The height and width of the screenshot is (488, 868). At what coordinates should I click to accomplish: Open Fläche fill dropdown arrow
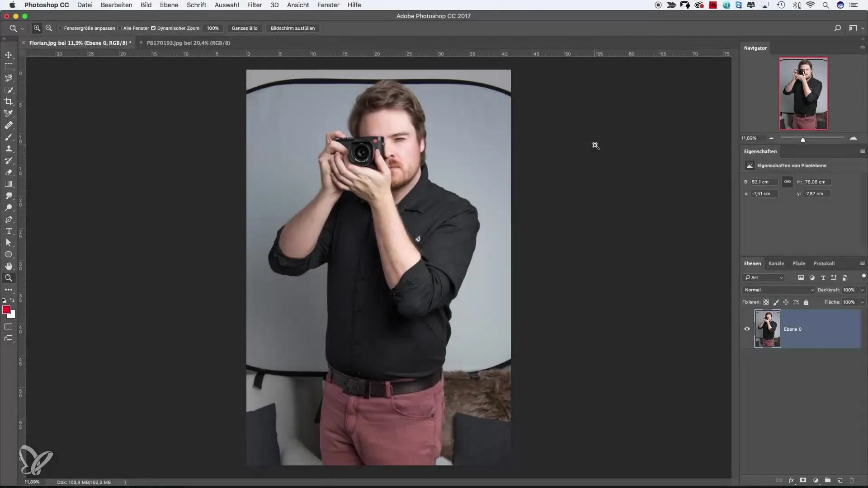(x=862, y=302)
